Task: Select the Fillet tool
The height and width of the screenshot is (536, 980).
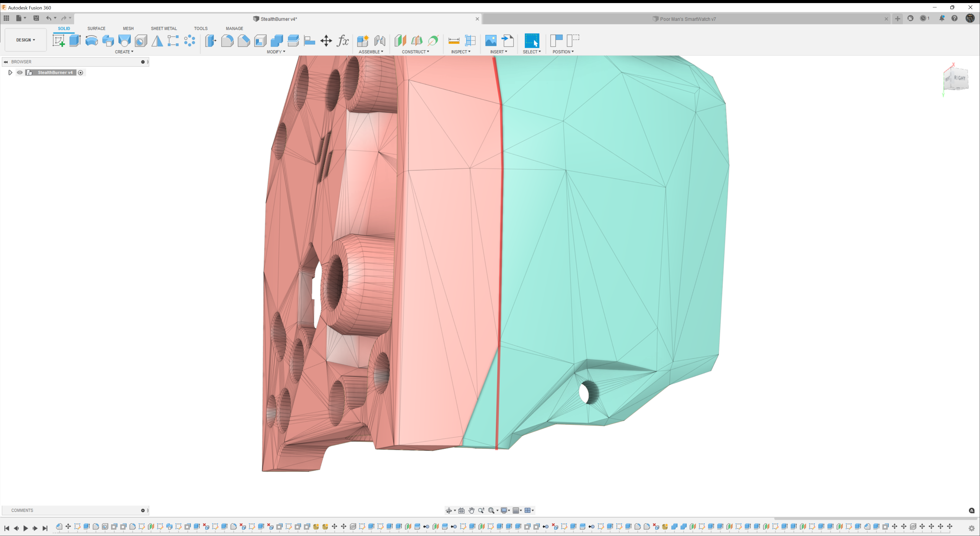Action: tap(227, 40)
